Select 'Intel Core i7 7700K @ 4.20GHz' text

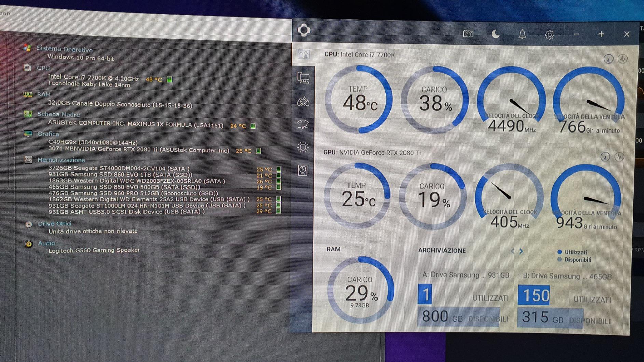point(93,78)
